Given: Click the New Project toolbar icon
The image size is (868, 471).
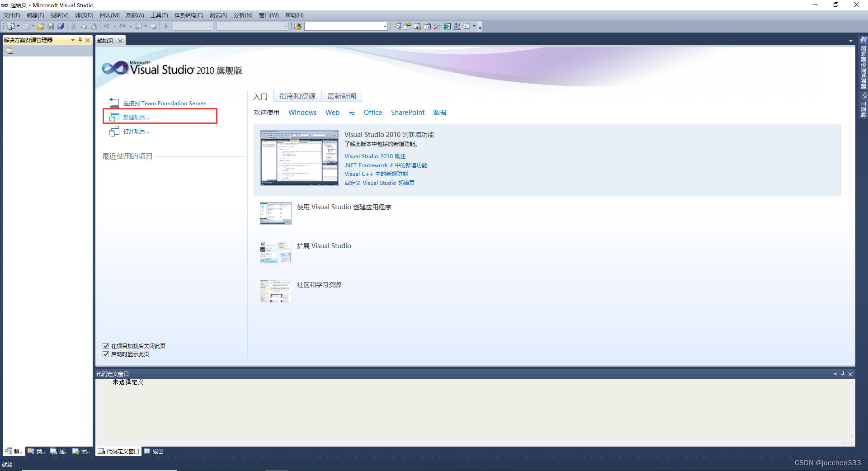Looking at the screenshot, I should pos(11,26).
